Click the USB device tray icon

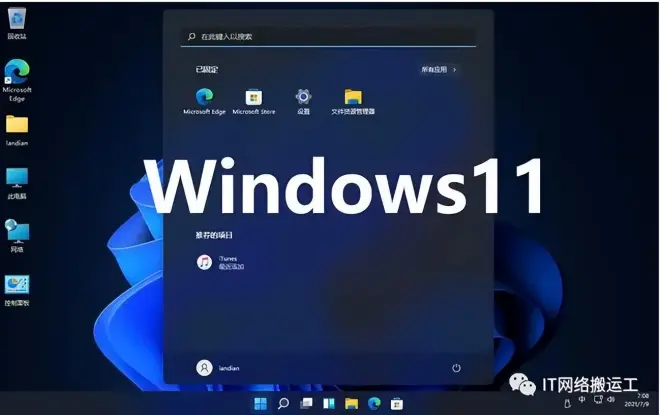pos(567,403)
